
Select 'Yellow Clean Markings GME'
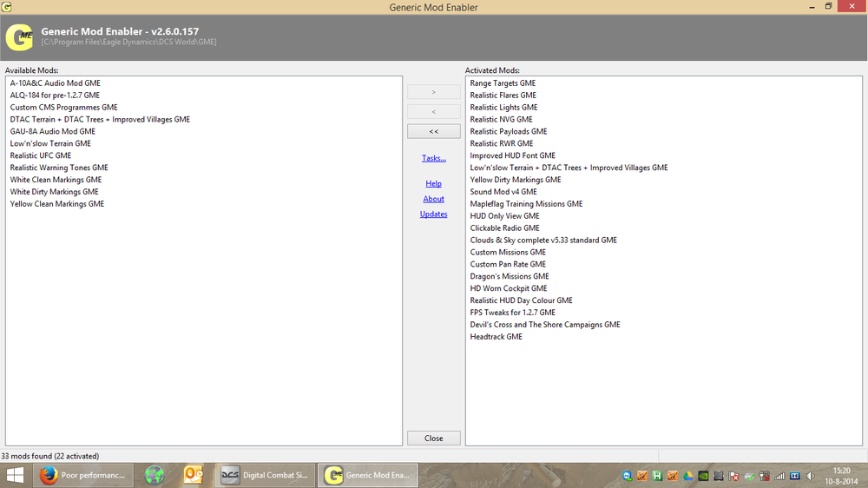(x=57, y=204)
